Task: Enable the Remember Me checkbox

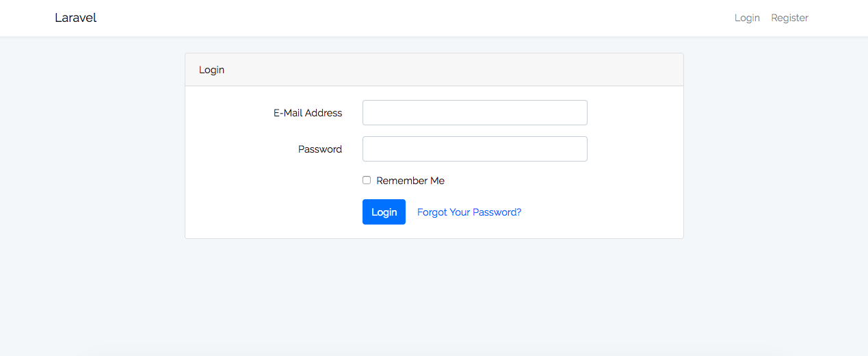Action: tap(367, 180)
